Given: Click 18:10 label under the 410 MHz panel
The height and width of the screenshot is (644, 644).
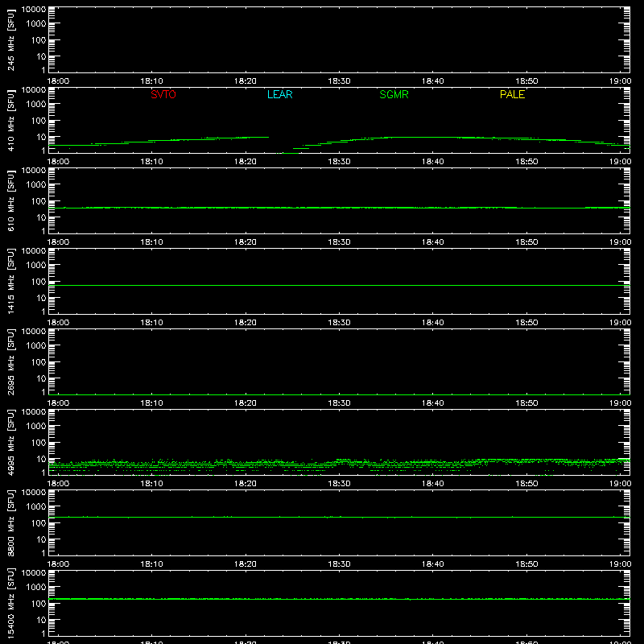Looking at the screenshot, I should (151, 162).
